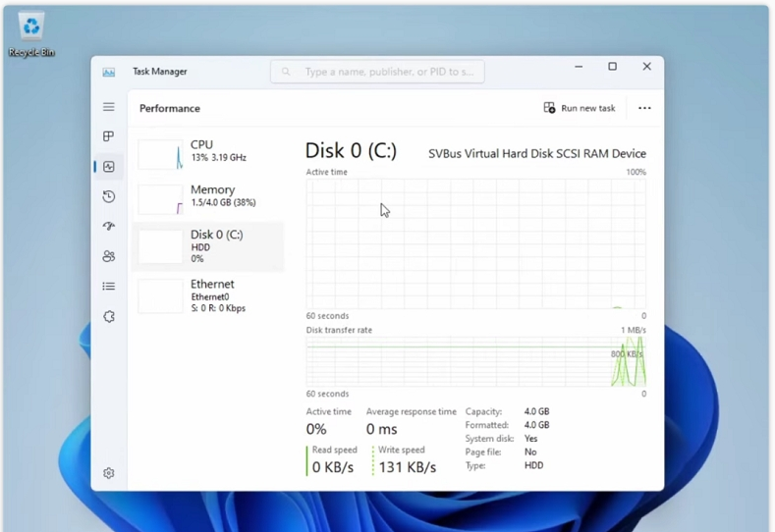Select the Performance page icon
This screenshot has height=532, width=775.
pos(109,167)
